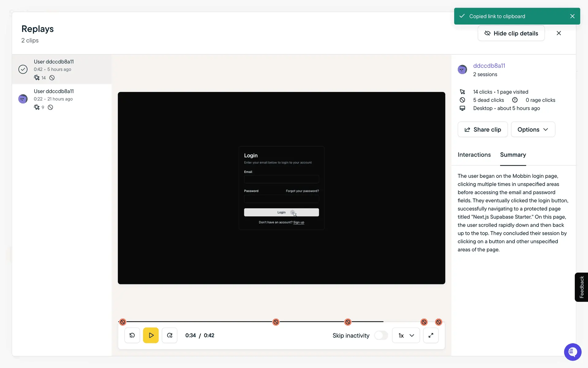The image size is (588, 368).
Task: Open the chat support bubble
Action: (572, 352)
